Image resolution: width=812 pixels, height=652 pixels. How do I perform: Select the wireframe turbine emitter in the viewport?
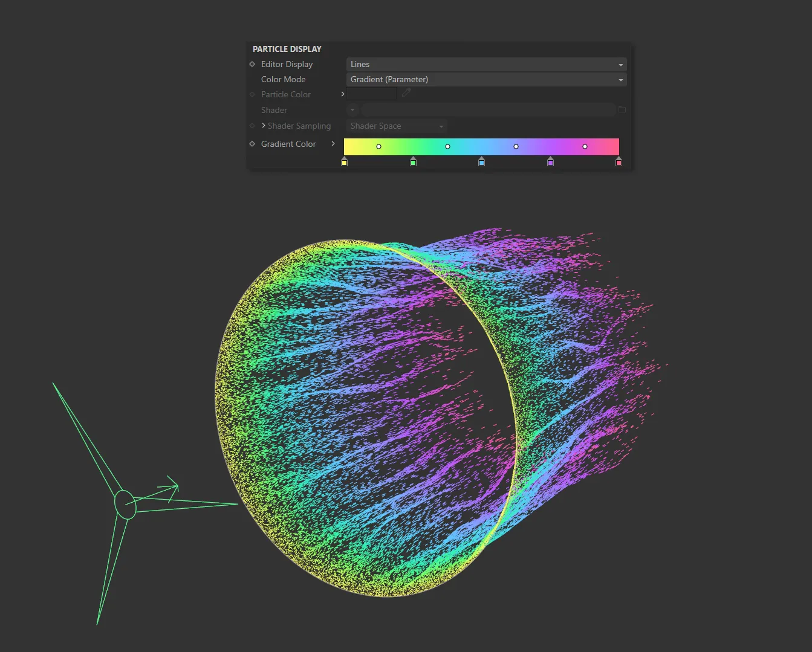(x=125, y=503)
